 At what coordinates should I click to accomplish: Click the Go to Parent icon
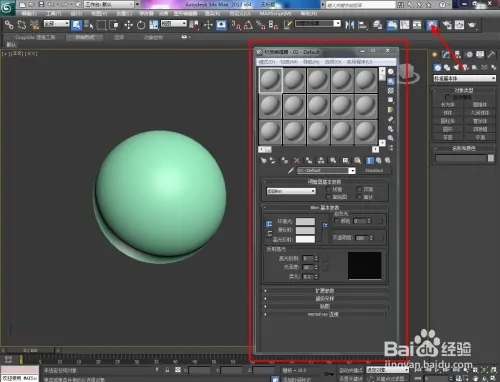point(379,161)
